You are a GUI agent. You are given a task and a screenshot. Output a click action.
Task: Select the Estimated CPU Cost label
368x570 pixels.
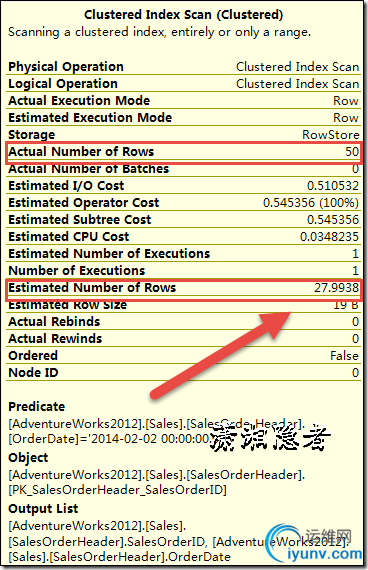[69, 237]
